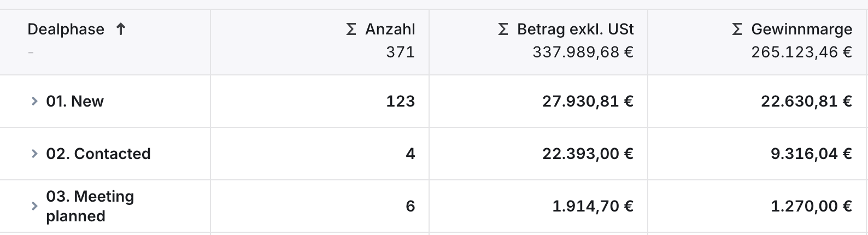Click the ascending sort arrow next to Dealphase

point(121,29)
